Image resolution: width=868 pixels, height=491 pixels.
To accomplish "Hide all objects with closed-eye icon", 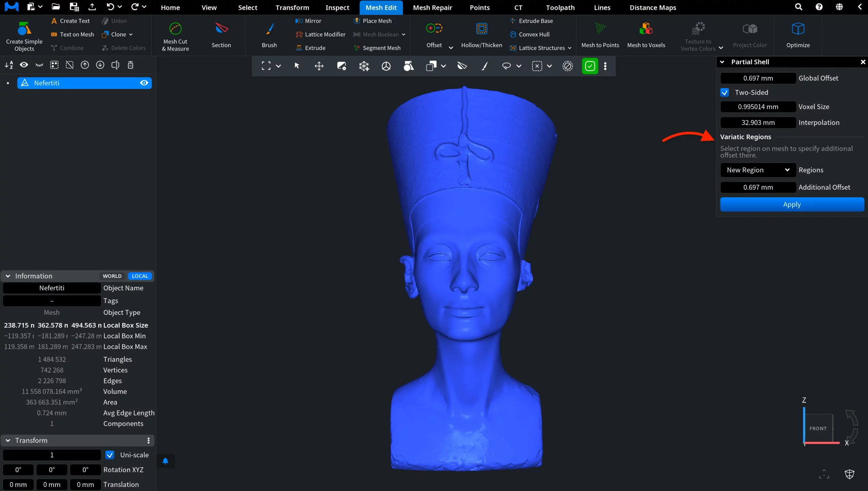I will point(39,65).
